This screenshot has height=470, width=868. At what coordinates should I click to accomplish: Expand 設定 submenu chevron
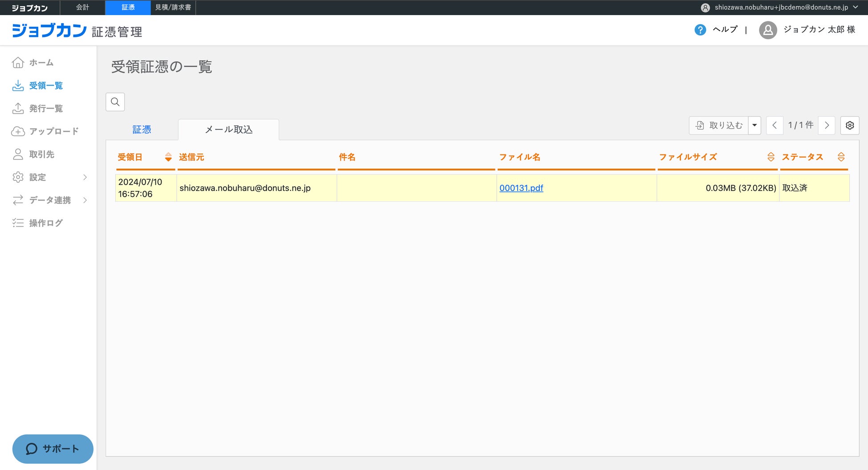point(85,177)
